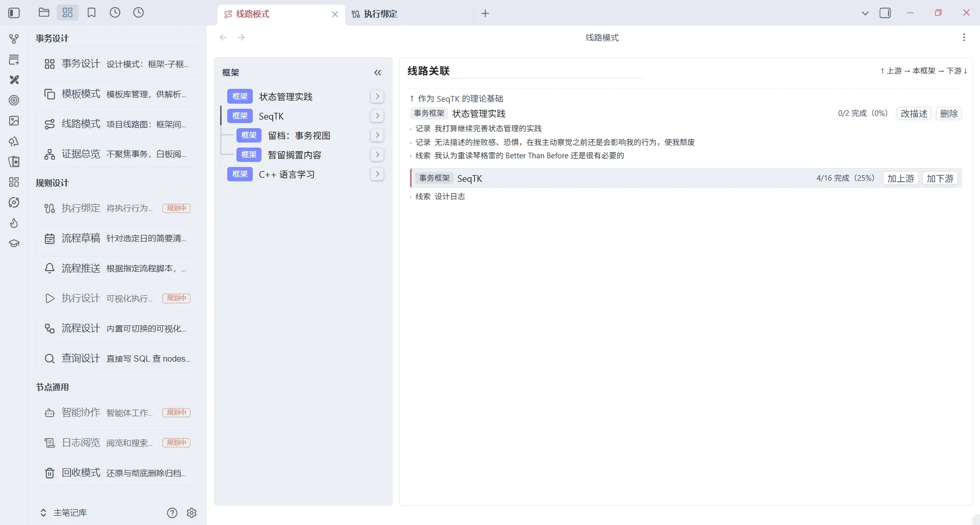Viewport: 980px width, 525px height.
Task: Select the grid dashboard icon in top bar
Action: click(67, 13)
